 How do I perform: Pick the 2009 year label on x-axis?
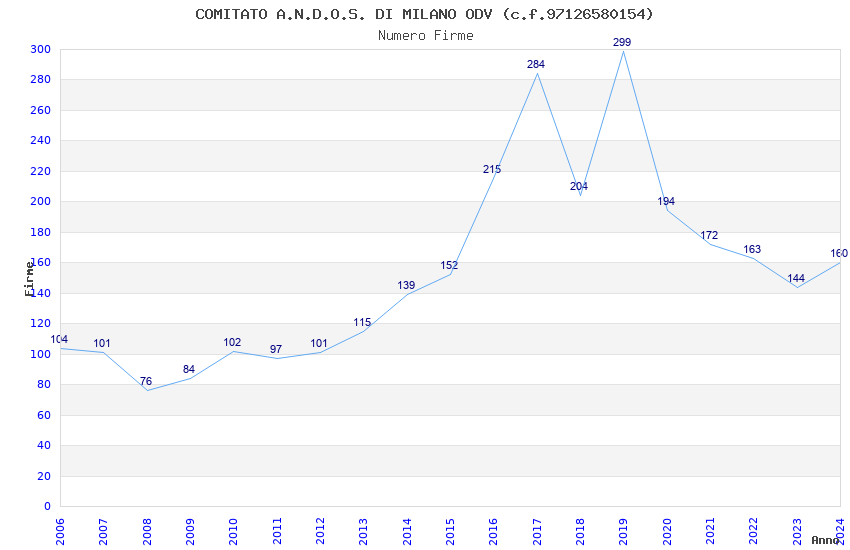[190, 532]
